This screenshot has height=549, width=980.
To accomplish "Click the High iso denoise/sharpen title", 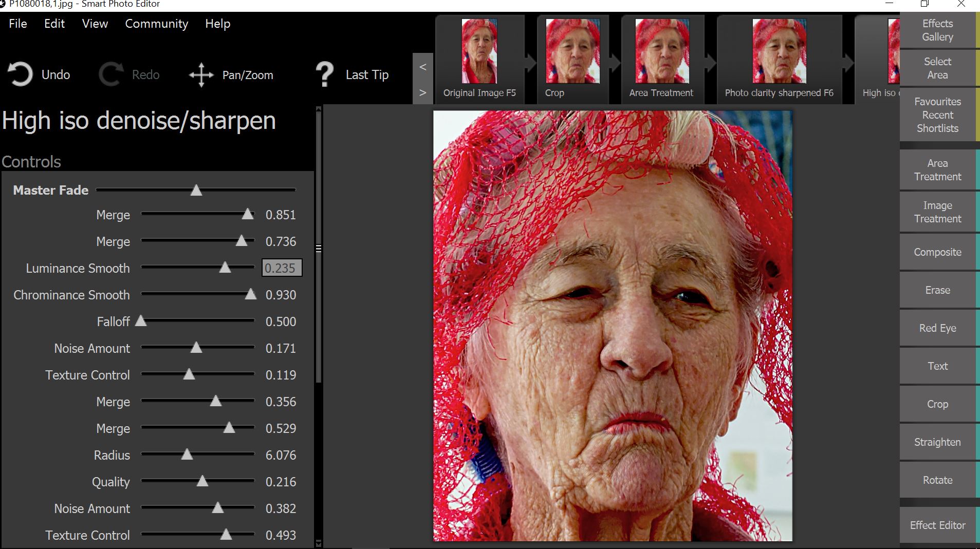I will [139, 121].
